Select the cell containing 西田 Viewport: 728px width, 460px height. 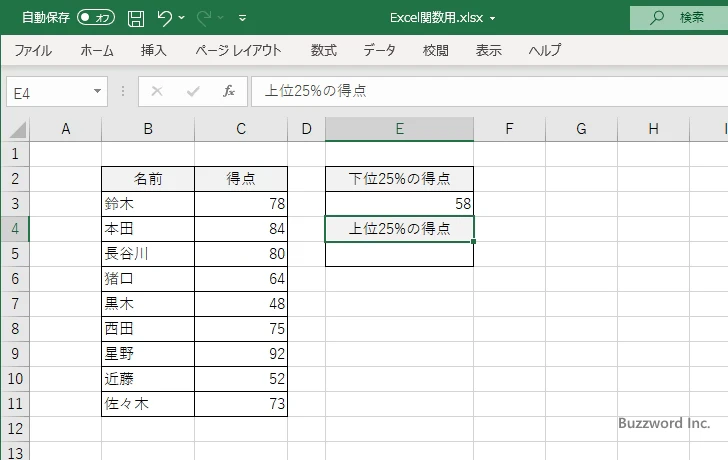click(148, 329)
